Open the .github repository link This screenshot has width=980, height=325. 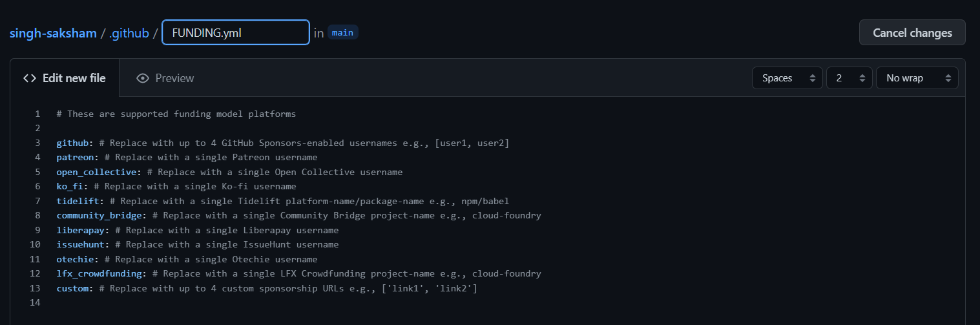pos(129,33)
